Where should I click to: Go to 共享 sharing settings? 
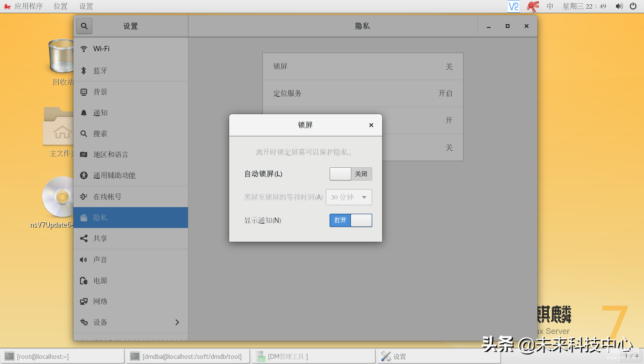[131, 238]
